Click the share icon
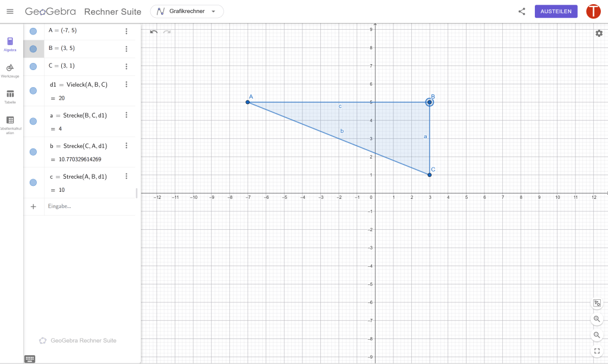Viewport: 608px width, 364px height. [522, 11]
